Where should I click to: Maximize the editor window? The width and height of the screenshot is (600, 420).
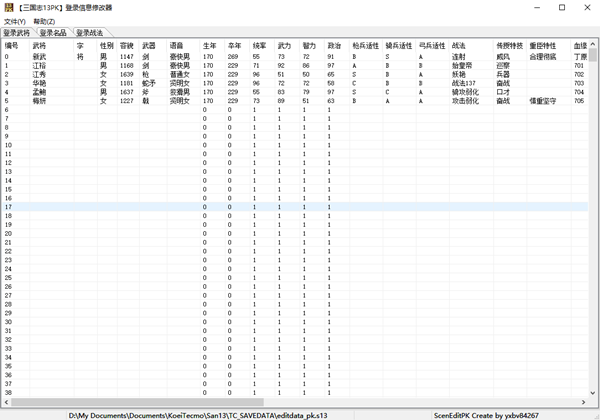561,7
